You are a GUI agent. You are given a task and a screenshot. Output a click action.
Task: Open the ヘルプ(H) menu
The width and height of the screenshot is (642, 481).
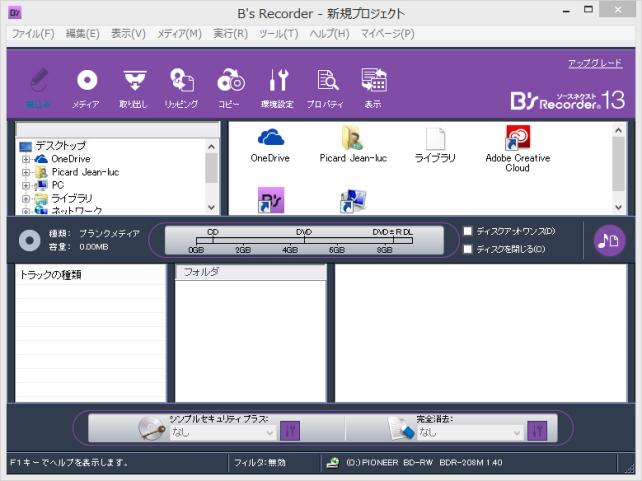(x=329, y=34)
